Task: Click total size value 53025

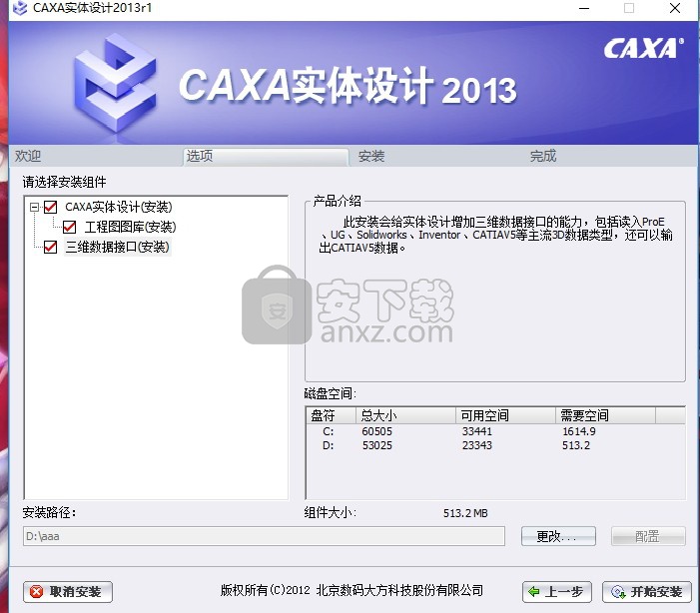Action: (x=376, y=445)
